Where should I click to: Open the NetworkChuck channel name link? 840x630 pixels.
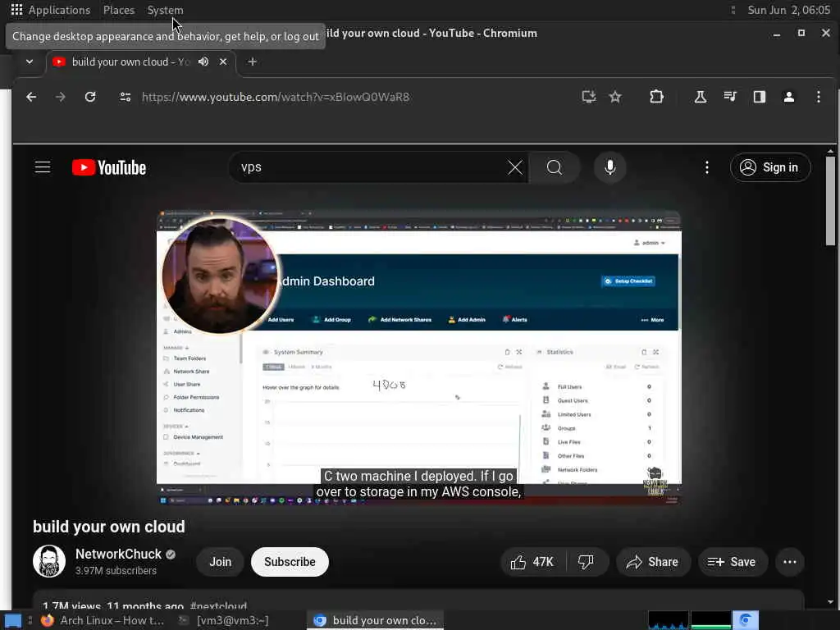click(x=118, y=554)
